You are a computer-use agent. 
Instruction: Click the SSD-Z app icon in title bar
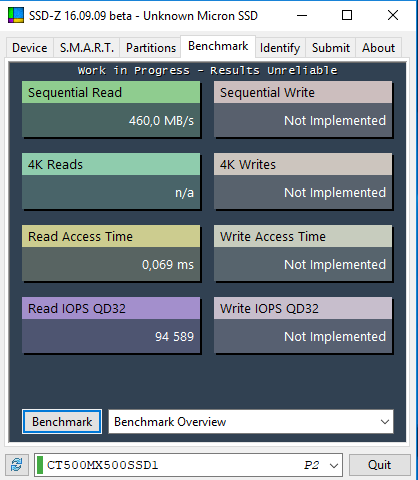(x=16, y=15)
